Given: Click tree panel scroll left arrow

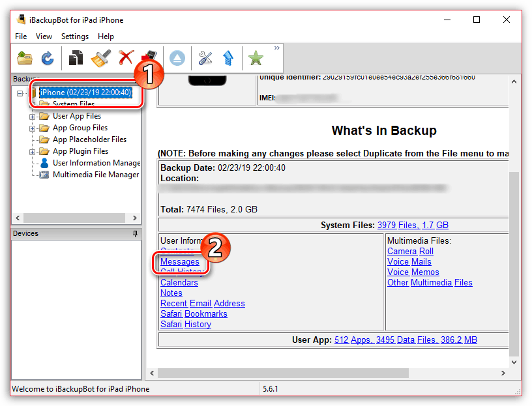Looking at the screenshot, I should pyautogui.click(x=18, y=218).
